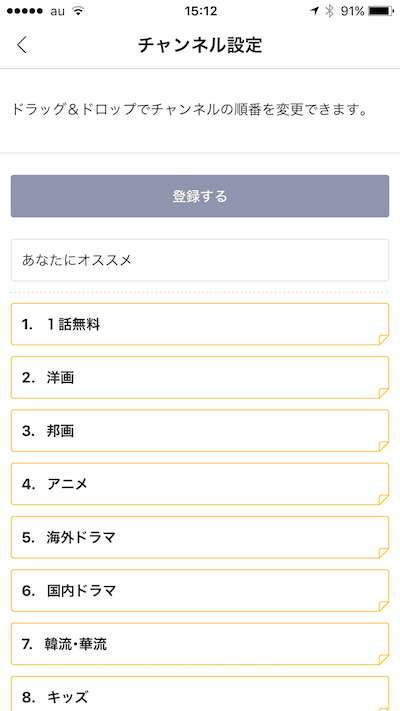
Task: Choose channel 4. アニメ
Action: [200, 484]
